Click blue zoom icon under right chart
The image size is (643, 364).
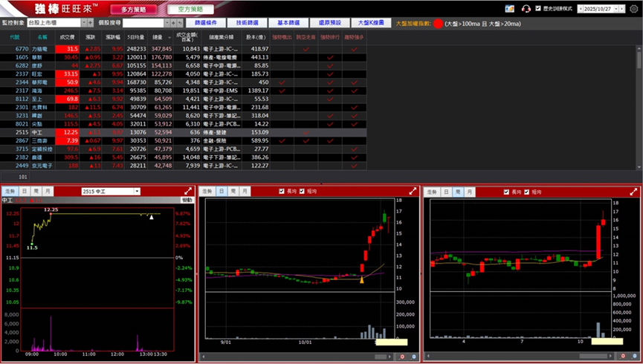(x=636, y=357)
